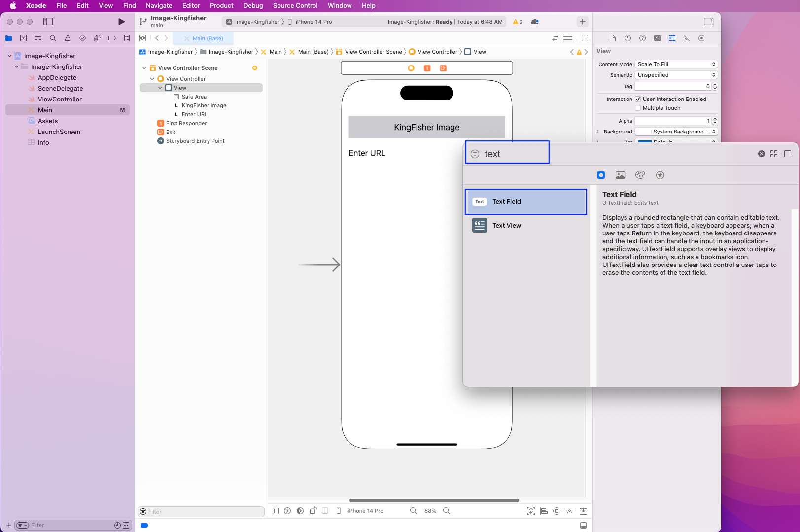800x532 pixels.
Task: Open Background color dropdown
Action: [676, 132]
